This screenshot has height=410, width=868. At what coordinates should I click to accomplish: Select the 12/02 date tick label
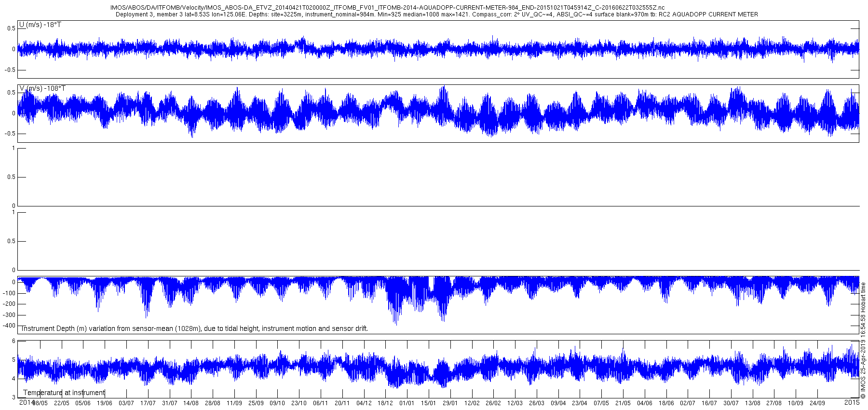[472, 403]
